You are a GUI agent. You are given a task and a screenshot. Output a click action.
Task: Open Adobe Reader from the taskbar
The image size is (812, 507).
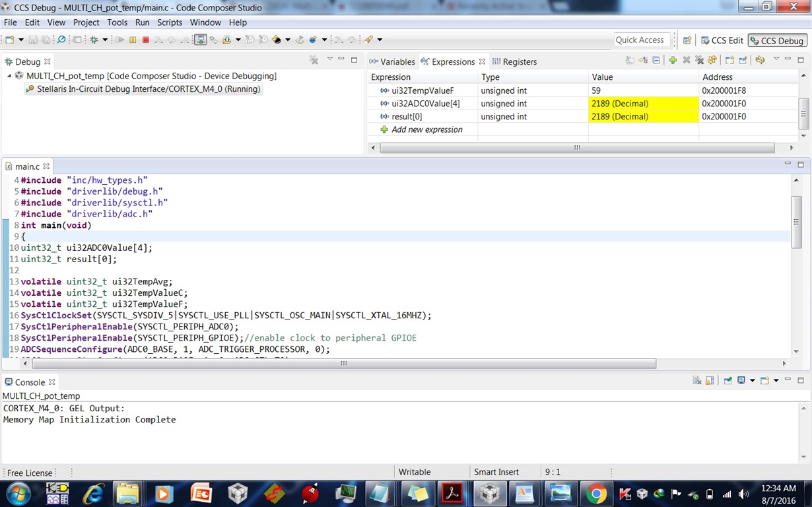[452, 494]
